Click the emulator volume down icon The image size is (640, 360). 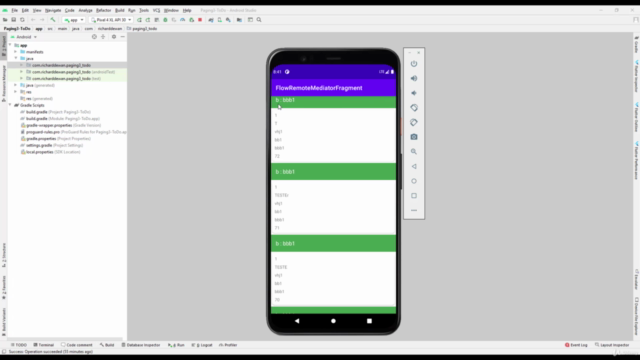tap(414, 93)
